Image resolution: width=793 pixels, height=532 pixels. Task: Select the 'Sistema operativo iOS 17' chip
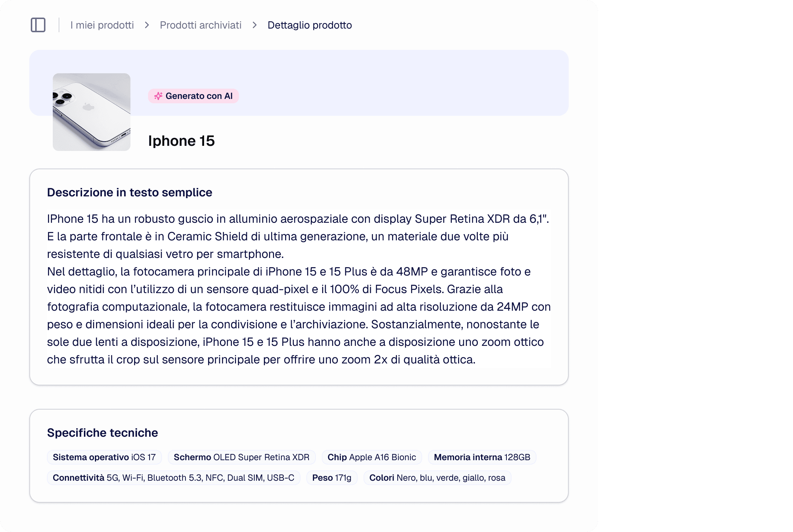[x=104, y=457]
